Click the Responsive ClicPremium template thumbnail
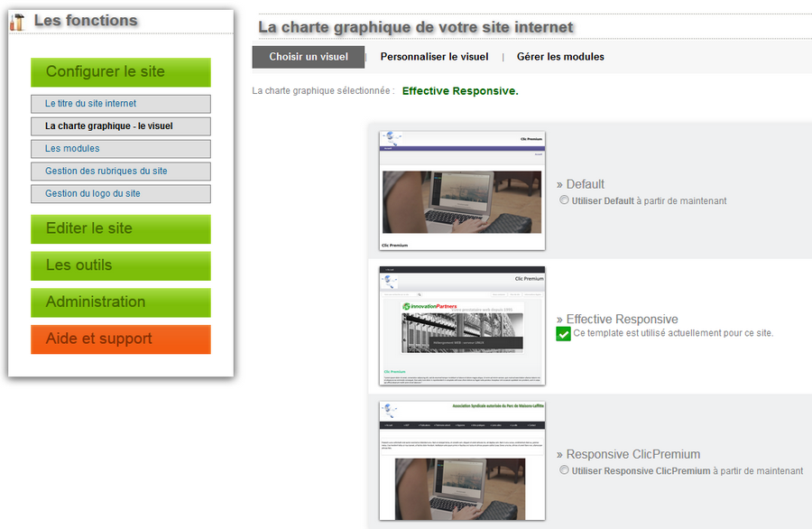This screenshot has width=812, height=529. (462, 461)
